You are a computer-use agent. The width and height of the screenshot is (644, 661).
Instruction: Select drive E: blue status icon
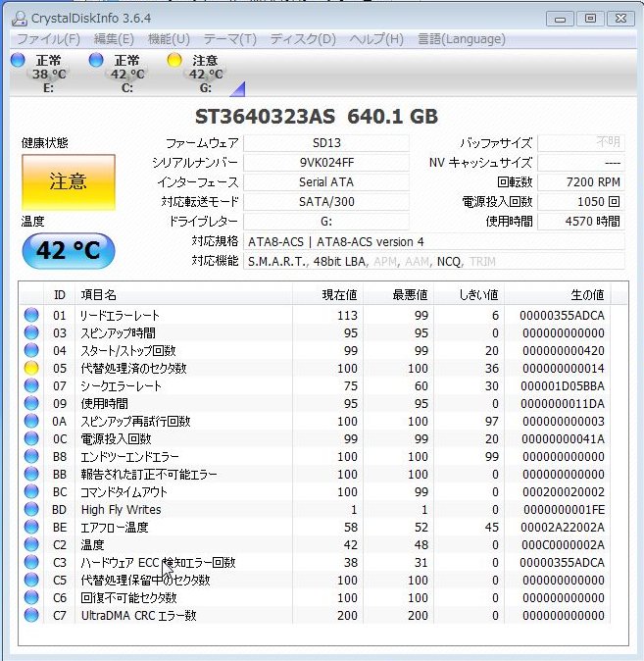(18, 60)
